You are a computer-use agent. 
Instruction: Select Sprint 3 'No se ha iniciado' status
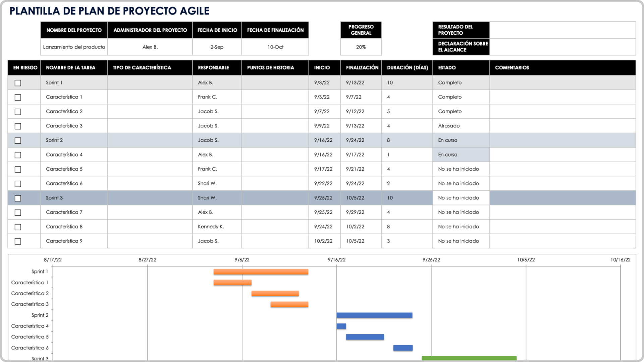(461, 198)
